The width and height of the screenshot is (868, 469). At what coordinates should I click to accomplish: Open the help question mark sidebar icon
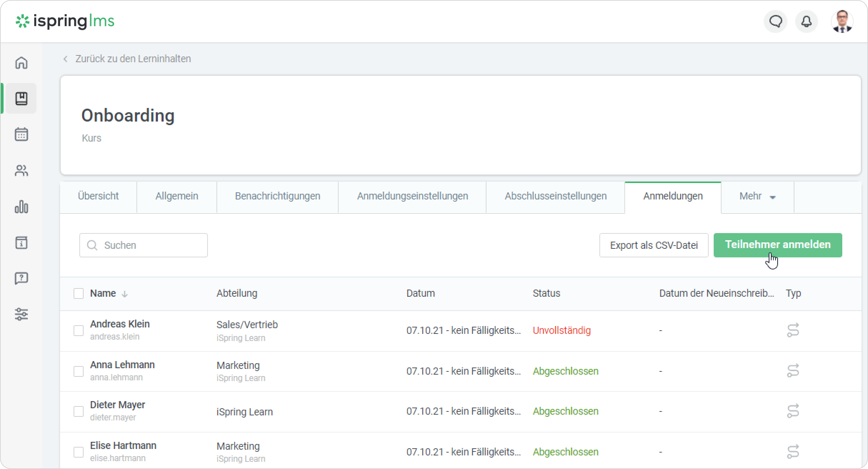21,278
